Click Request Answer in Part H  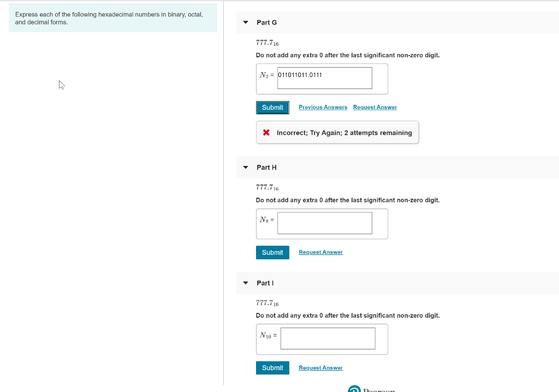pyautogui.click(x=320, y=252)
